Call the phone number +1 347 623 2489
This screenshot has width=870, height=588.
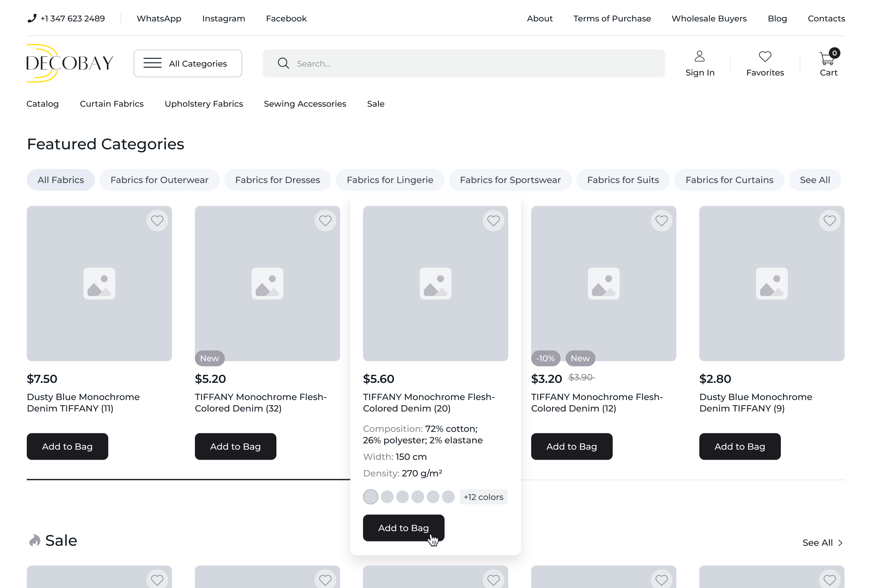[73, 18]
